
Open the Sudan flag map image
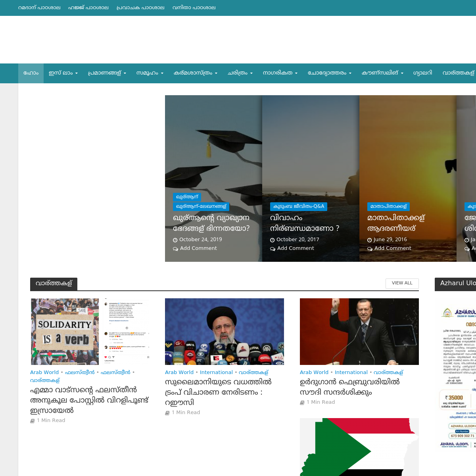[359, 447]
